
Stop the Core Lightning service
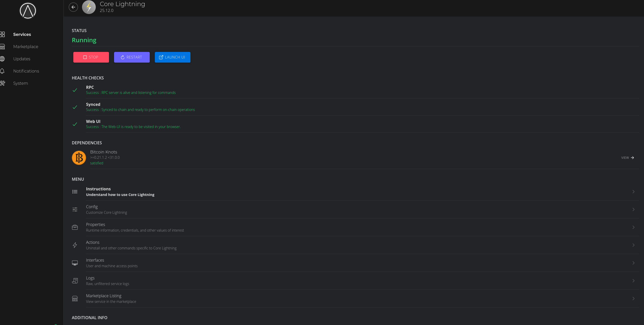[x=91, y=57]
